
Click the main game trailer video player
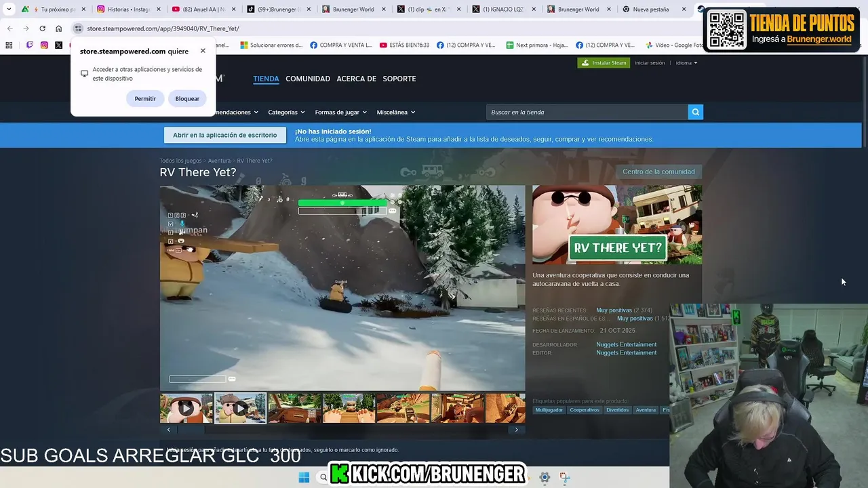click(342, 288)
